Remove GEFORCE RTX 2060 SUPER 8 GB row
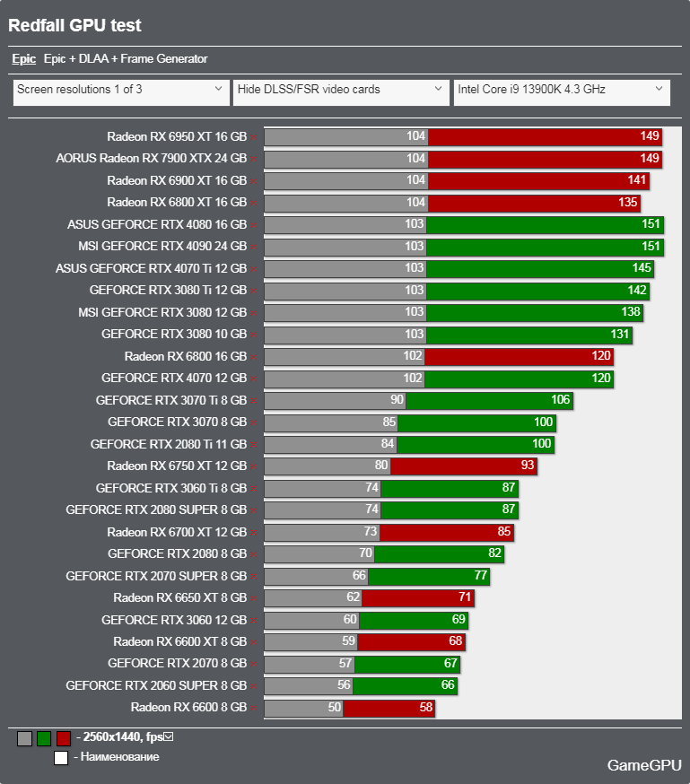 pos(254,686)
